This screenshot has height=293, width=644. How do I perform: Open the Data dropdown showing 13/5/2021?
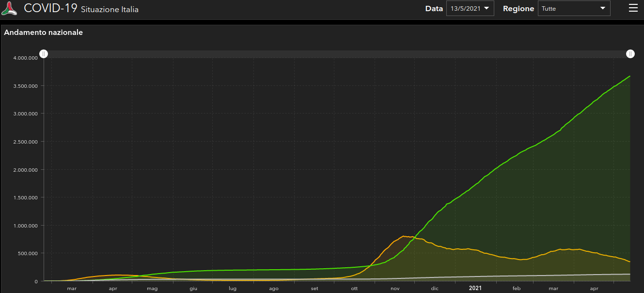click(x=470, y=8)
